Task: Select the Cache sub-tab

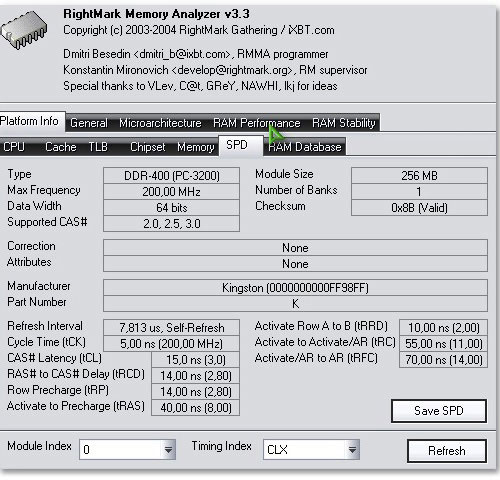Action: tap(61, 147)
